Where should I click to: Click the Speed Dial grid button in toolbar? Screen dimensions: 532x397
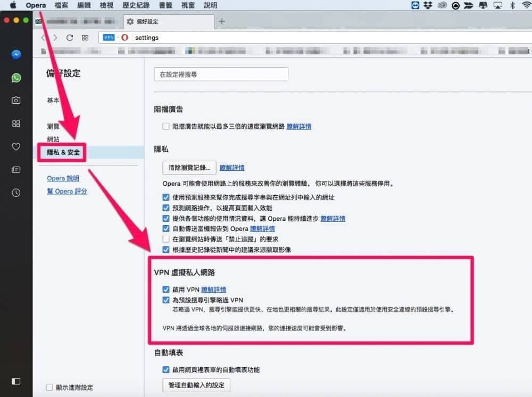pos(85,38)
